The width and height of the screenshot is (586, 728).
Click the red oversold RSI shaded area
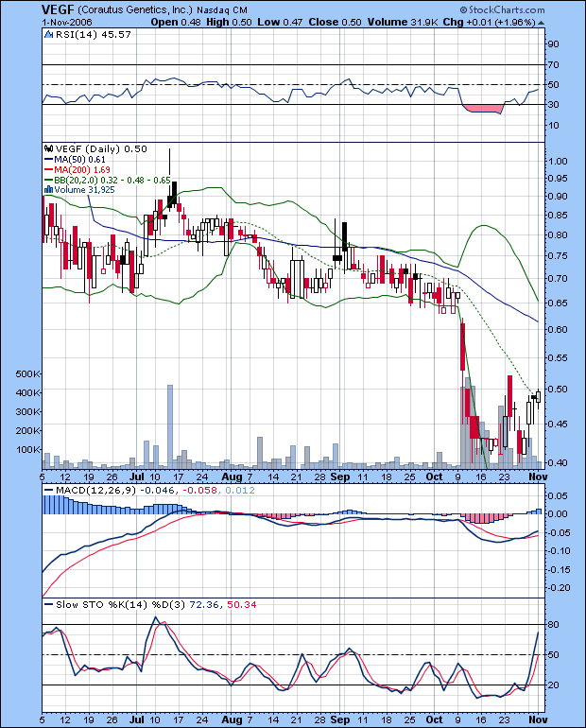click(x=483, y=109)
